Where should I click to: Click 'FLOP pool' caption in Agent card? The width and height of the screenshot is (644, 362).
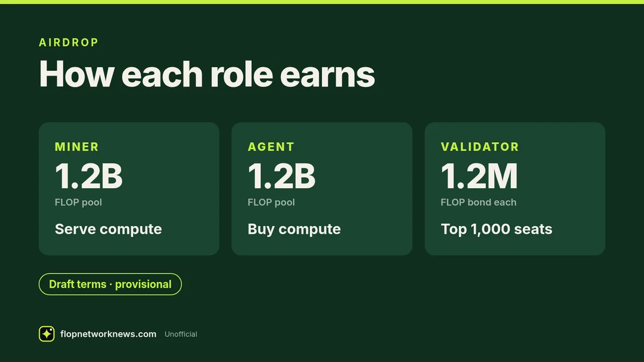272,202
